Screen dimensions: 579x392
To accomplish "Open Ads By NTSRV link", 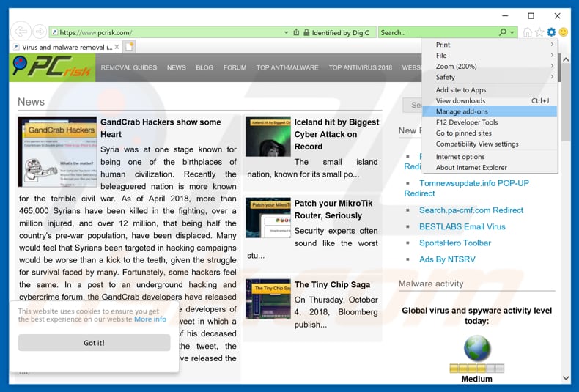I will click(x=447, y=259).
